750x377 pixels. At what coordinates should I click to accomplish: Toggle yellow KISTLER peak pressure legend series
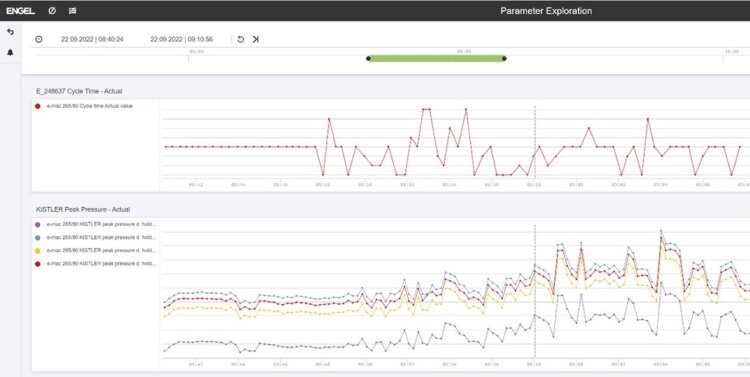tap(96, 250)
